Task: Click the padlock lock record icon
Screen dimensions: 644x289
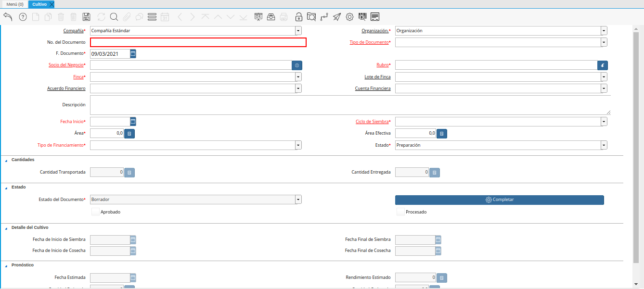Action: point(299,17)
